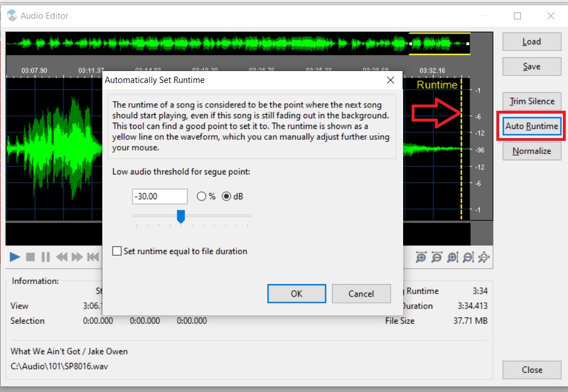The width and height of the screenshot is (568, 392).
Task: Click the Trim Silence button
Action: tap(532, 101)
